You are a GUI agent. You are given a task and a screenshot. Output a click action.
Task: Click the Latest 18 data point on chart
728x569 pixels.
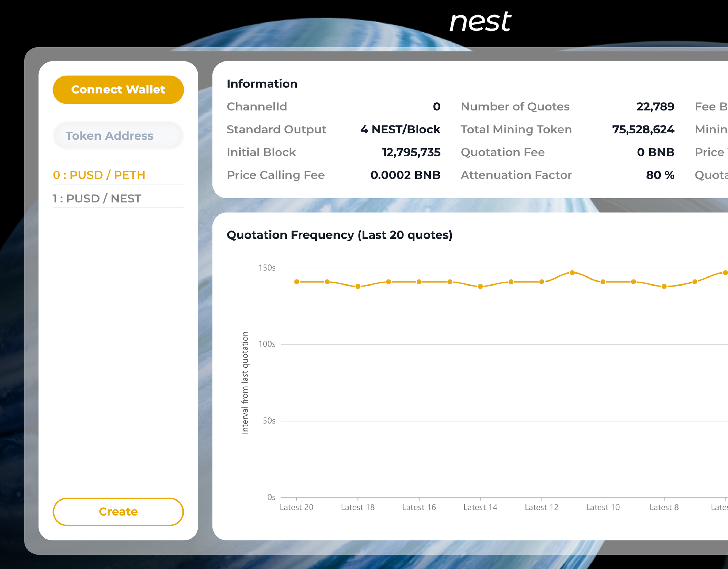pos(358,286)
